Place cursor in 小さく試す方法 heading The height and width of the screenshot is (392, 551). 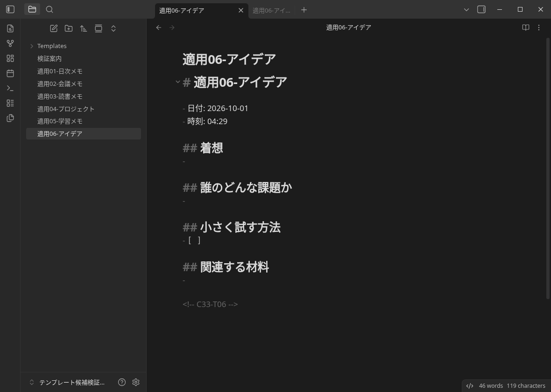pyautogui.click(x=240, y=227)
